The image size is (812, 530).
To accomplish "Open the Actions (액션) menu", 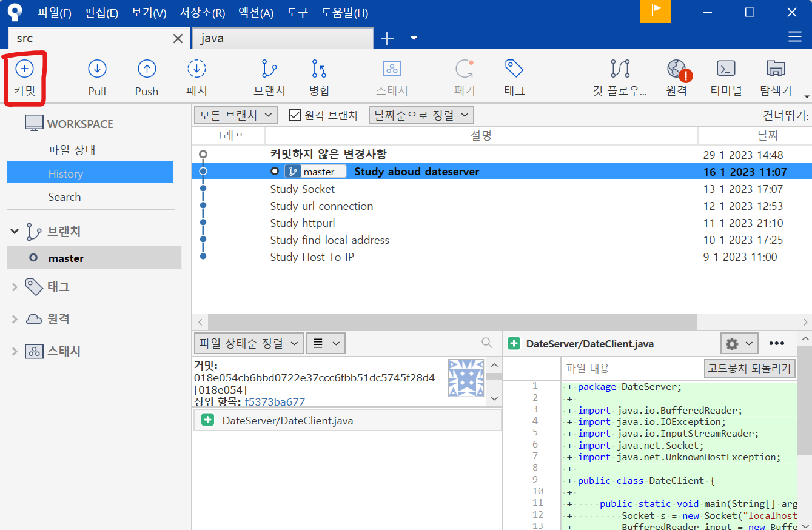I will point(255,13).
